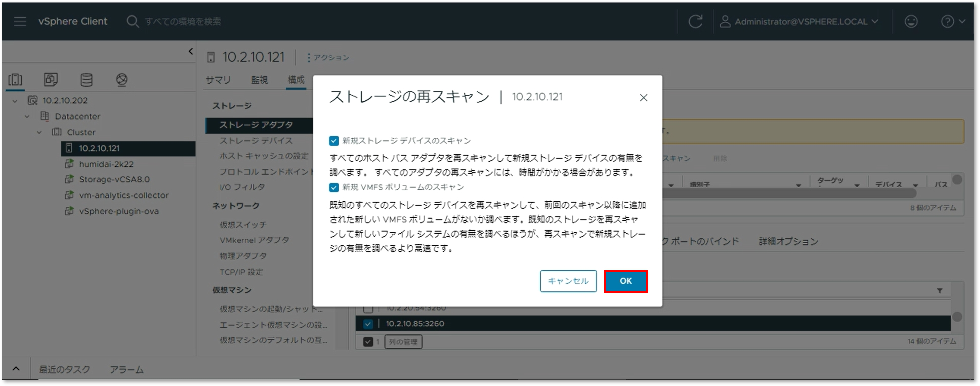Switch to the 監視 tab

[x=259, y=80]
